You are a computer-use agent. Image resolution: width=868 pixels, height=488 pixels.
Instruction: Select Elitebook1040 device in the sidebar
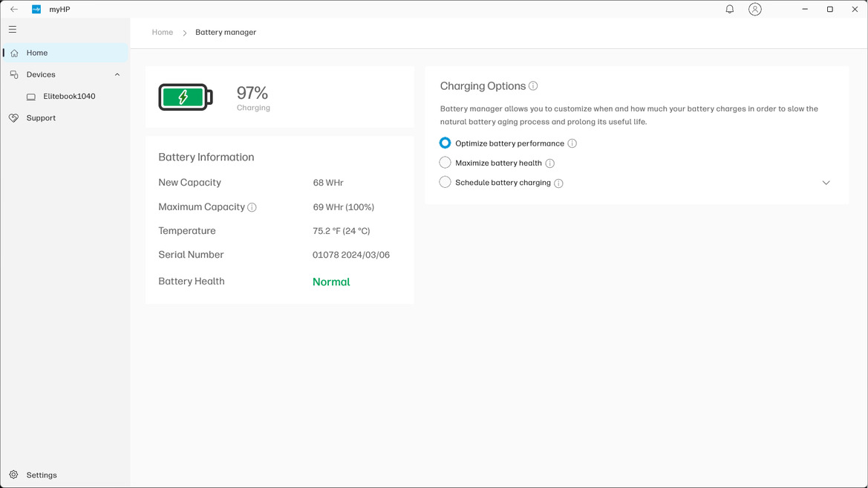click(x=65, y=97)
